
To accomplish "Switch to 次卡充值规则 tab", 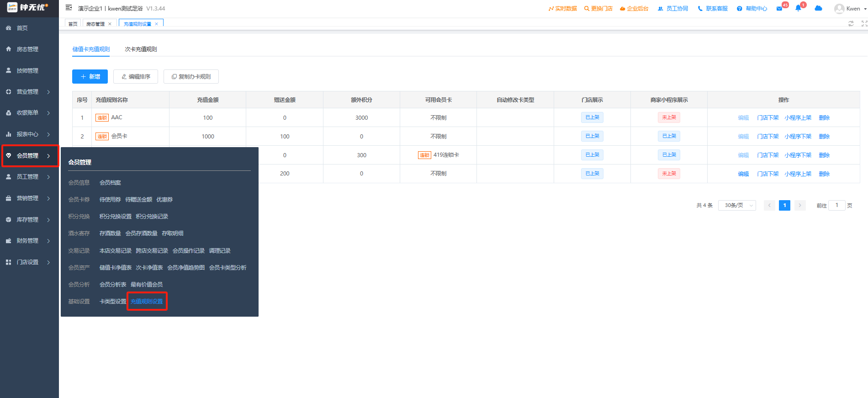I will click(141, 49).
